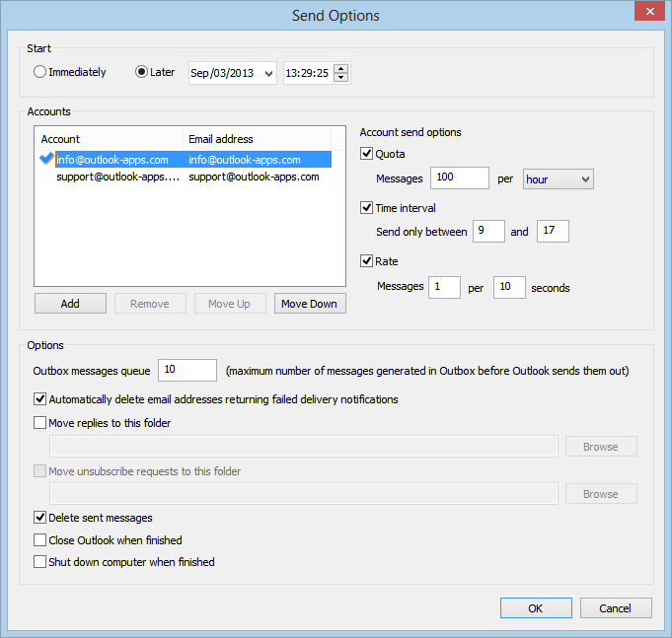This screenshot has width=672, height=638.
Task: Toggle the Delete sent messages checkbox
Action: point(39,518)
